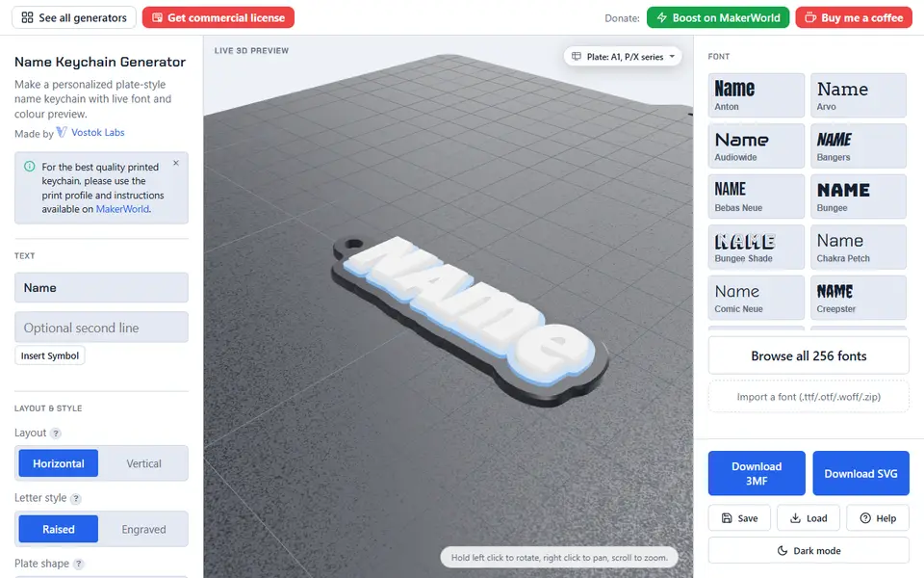Dismiss the print profile notice

175,164
